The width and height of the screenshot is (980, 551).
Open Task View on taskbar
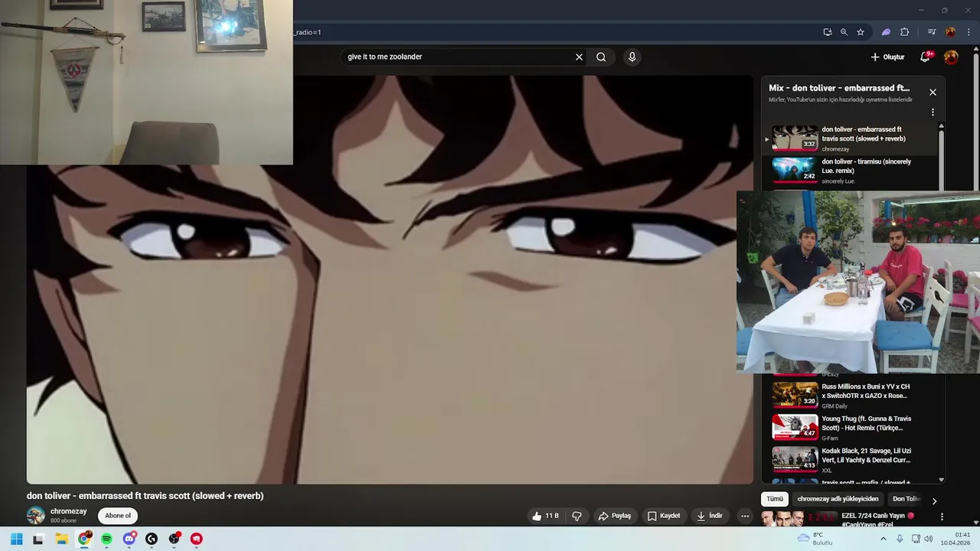(x=38, y=539)
